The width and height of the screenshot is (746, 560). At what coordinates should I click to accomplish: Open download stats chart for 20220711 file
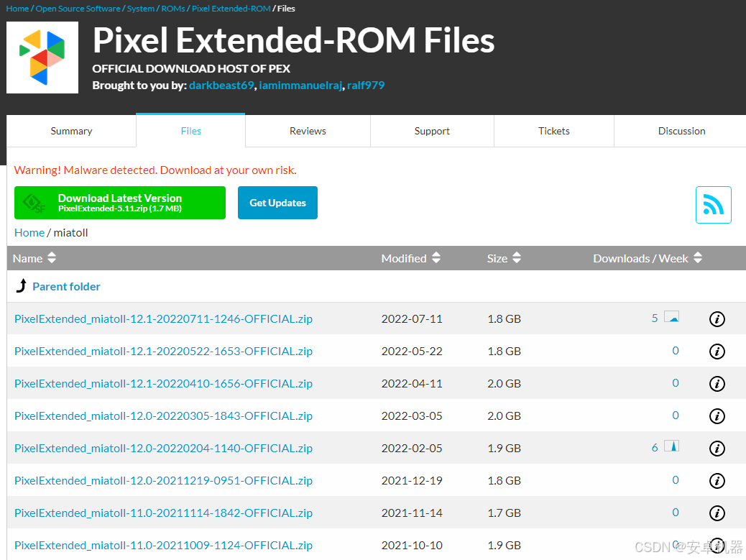click(x=672, y=317)
